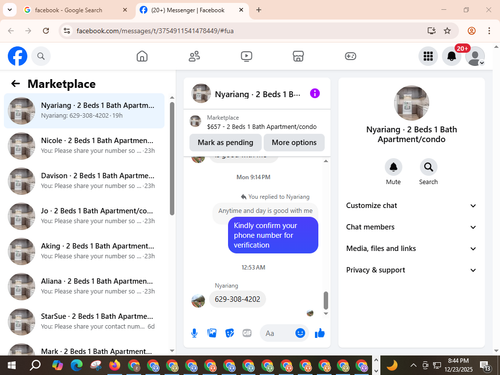500x375 pixels.
Task: Click the 629-308-4202 message bubble
Action: point(237,299)
